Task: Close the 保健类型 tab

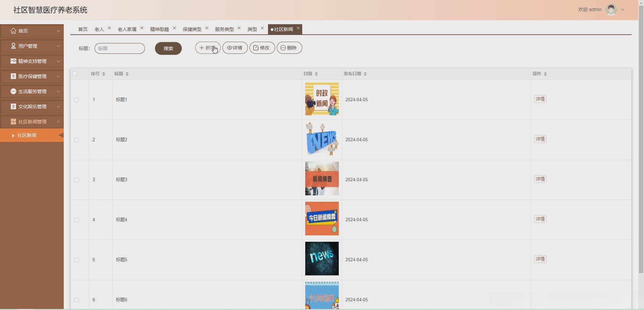Action: (207, 28)
